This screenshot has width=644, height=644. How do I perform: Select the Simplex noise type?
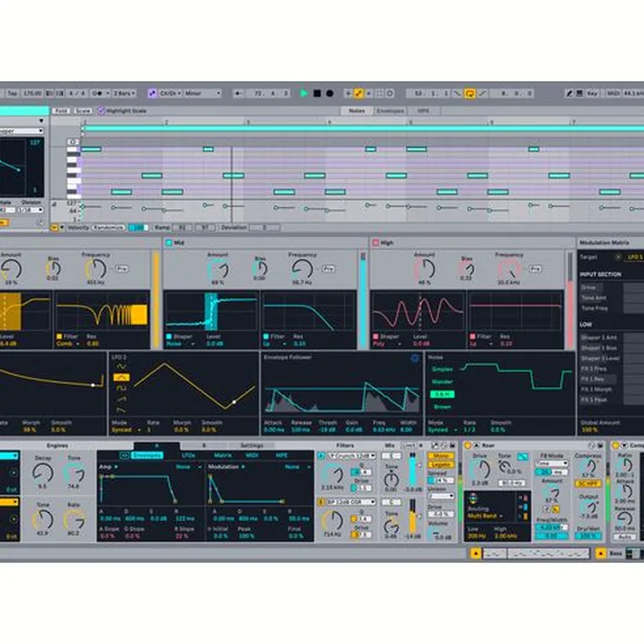(x=442, y=369)
